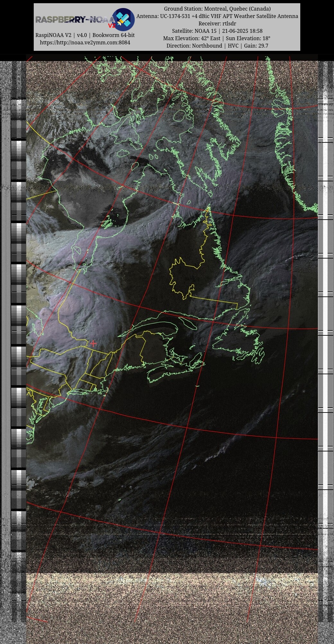Viewport: 334px width, 644px height.
Task: Click the 'Sun Elevation: 18°' text
Action: 248,38
